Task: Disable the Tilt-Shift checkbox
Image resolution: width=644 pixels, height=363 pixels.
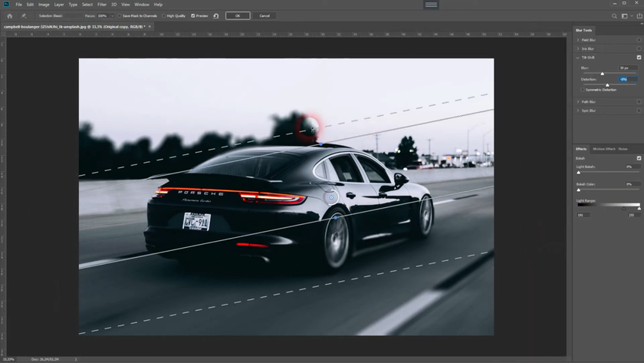Action: pos(639,58)
